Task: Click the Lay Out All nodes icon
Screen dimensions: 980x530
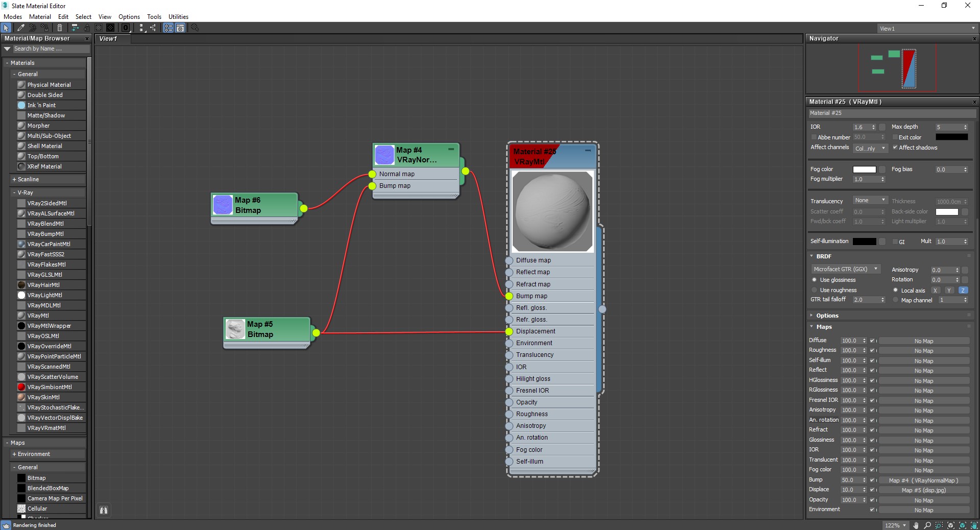Action: point(75,28)
